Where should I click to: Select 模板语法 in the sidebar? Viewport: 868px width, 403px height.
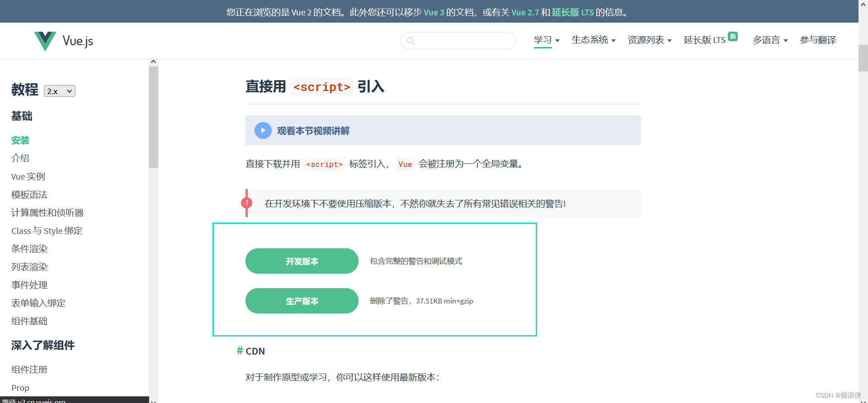29,194
